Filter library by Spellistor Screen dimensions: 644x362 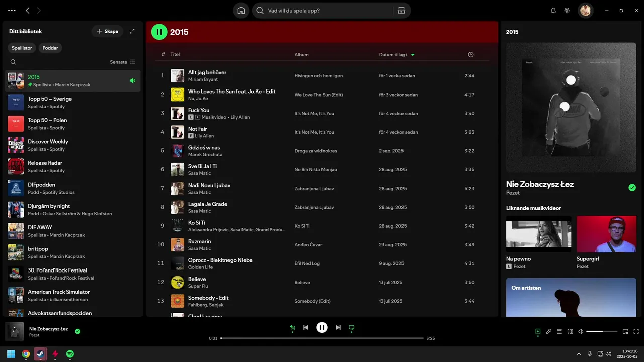[x=22, y=48]
